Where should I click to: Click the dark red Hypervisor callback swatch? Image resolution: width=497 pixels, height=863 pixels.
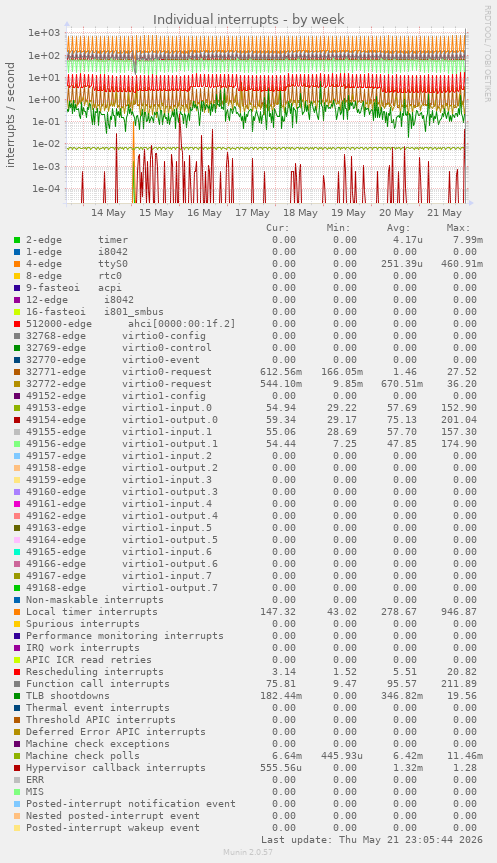click(x=17, y=768)
